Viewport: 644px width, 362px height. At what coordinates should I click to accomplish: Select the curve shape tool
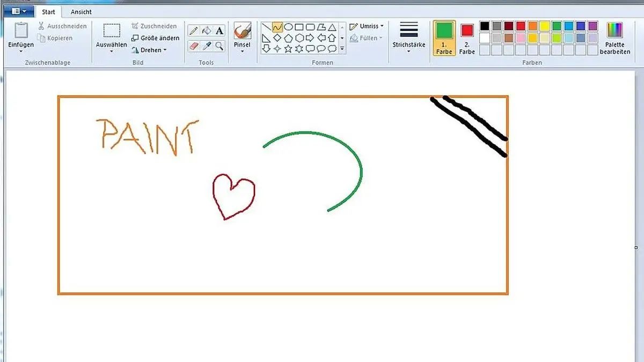[x=277, y=27]
